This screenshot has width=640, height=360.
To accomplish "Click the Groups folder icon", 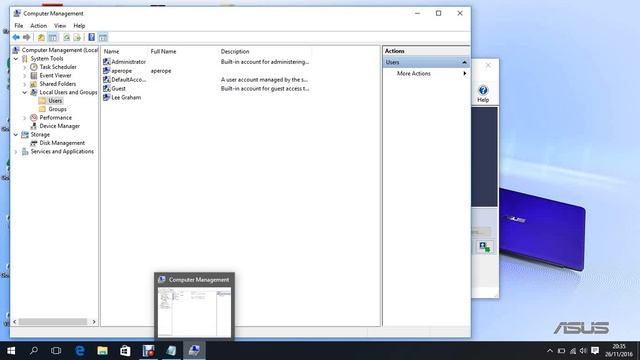I will (42, 109).
